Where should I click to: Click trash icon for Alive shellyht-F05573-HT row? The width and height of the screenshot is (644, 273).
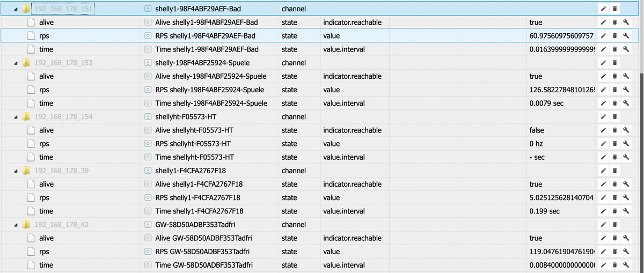(615, 130)
